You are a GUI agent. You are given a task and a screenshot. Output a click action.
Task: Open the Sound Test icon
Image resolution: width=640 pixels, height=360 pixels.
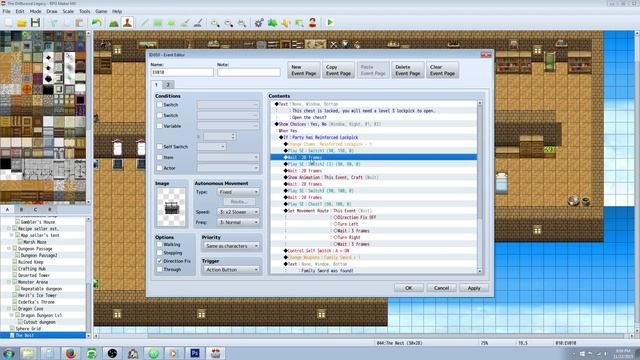pos(286,23)
